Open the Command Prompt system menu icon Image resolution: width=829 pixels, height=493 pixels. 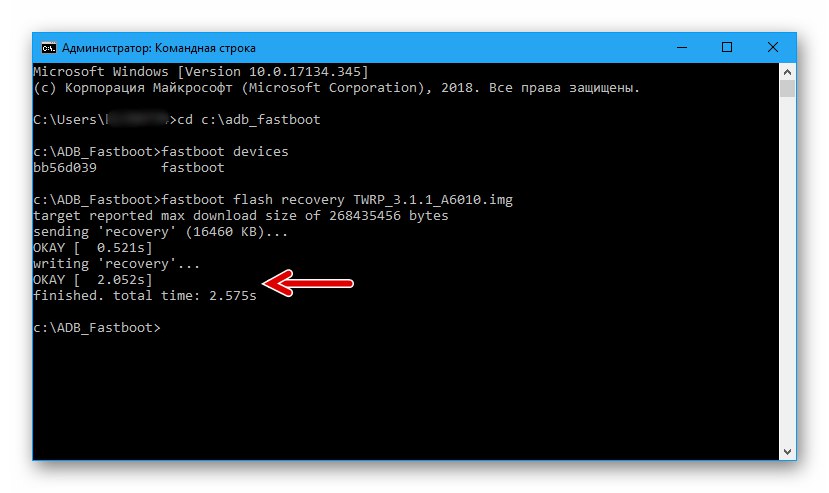point(47,47)
